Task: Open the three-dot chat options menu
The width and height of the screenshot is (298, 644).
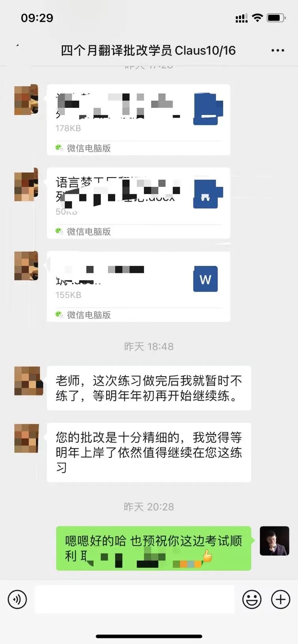Action: (277, 50)
